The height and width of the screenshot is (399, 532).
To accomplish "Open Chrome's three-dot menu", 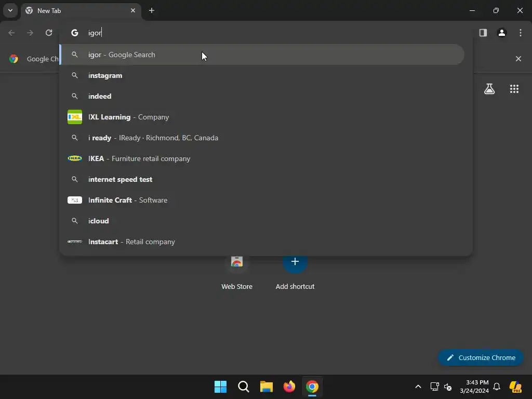I will (x=521, y=33).
